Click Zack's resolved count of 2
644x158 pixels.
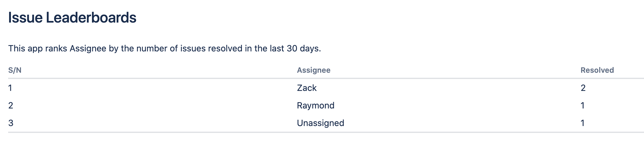pyautogui.click(x=583, y=88)
